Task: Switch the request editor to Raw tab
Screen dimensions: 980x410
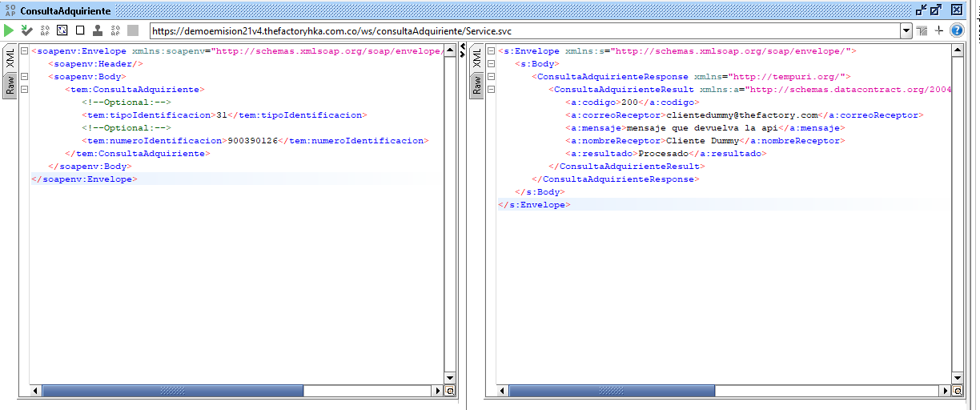Action: tap(10, 85)
